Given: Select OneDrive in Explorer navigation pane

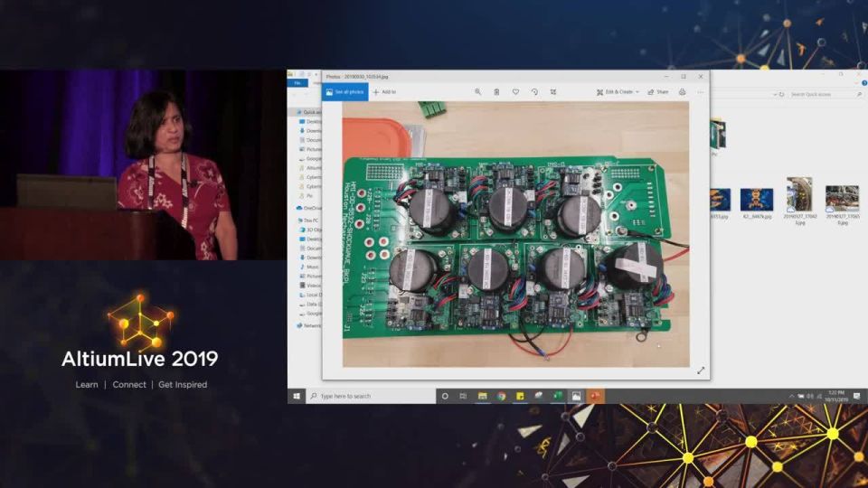Looking at the screenshot, I should [309, 208].
